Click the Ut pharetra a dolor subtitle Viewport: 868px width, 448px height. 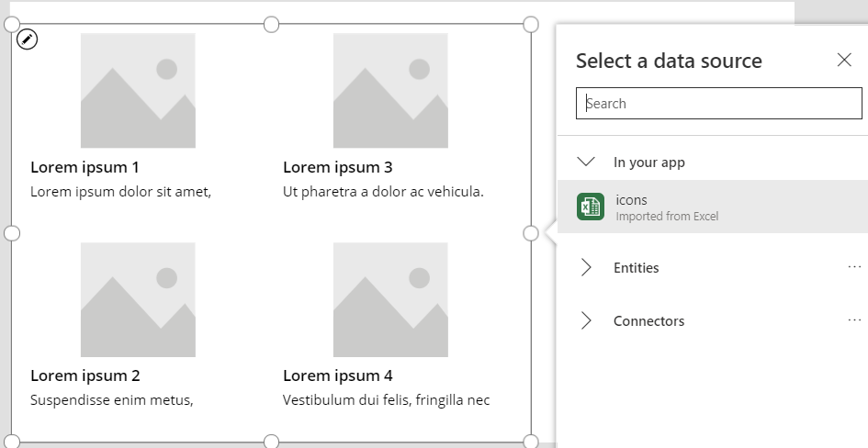coord(383,192)
